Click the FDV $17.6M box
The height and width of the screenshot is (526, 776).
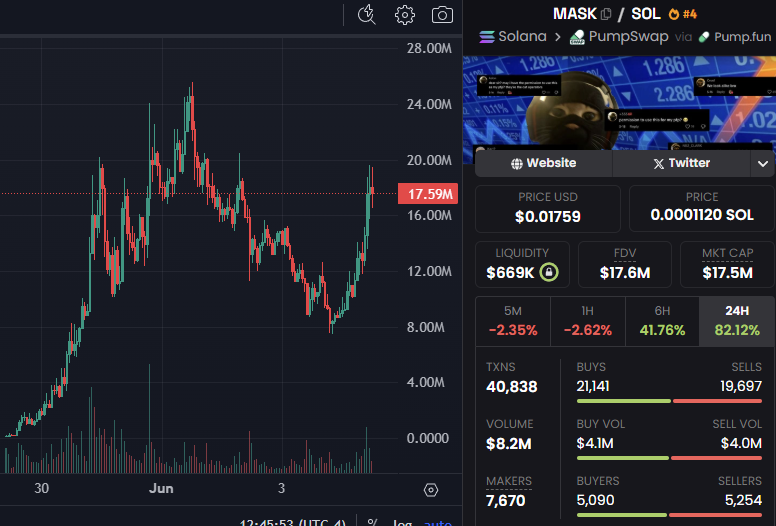(x=625, y=264)
